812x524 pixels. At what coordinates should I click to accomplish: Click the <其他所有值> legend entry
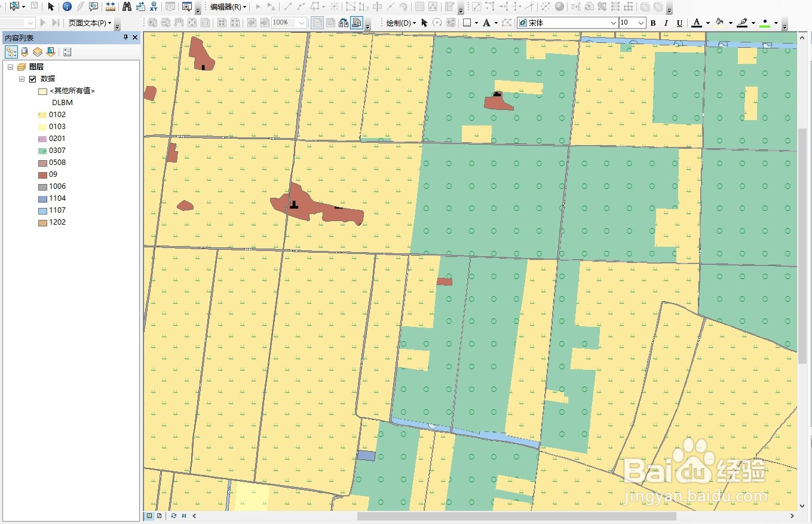point(72,91)
